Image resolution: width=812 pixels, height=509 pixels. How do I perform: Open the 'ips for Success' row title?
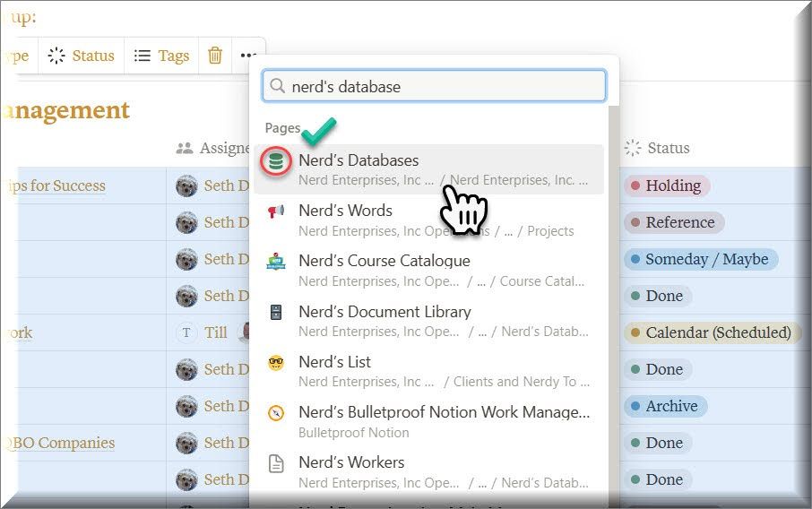(x=56, y=185)
